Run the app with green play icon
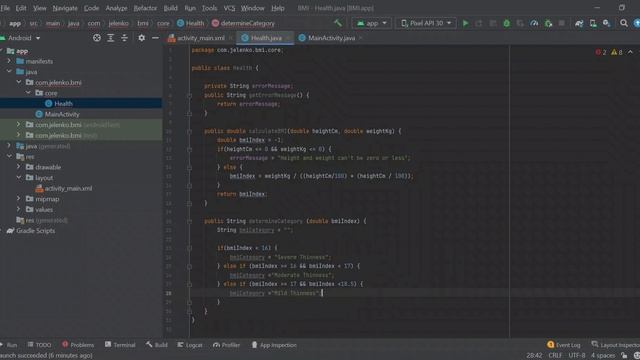 tap(465, 23)
